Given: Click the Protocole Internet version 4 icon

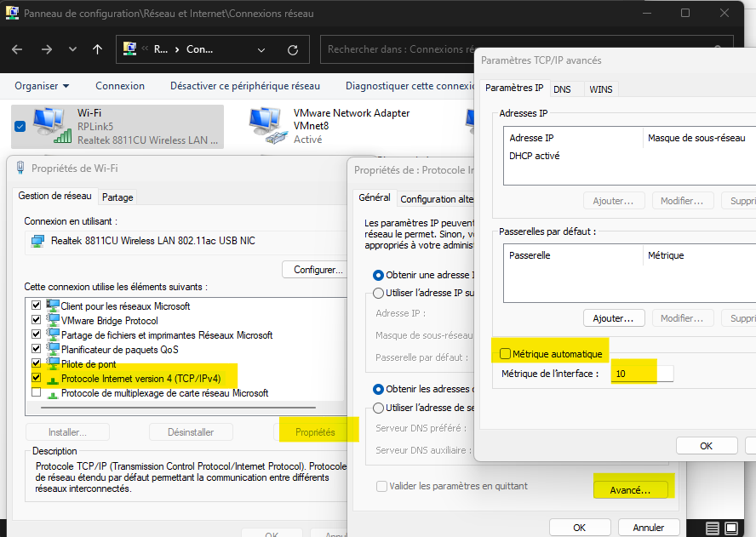Looking at the screenshot, I should [53, 380].
